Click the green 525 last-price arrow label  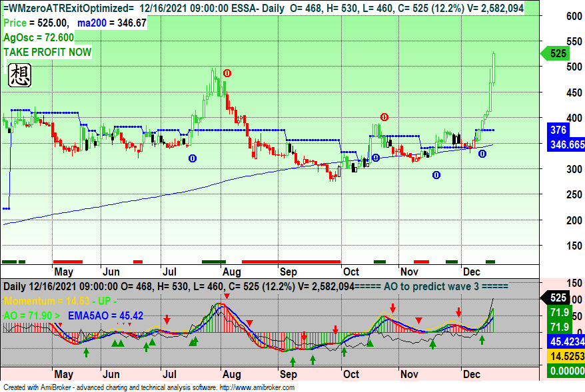coord(555,54)
